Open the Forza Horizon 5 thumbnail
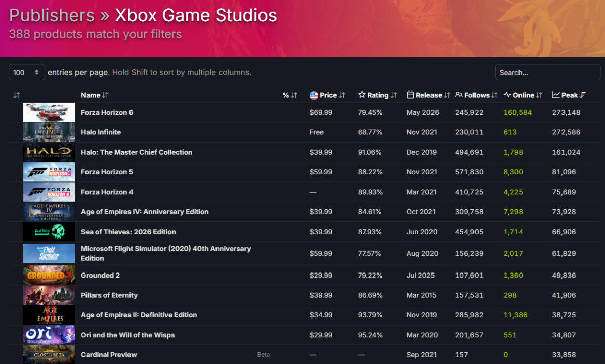The width and height of the screenshot is (605, 364). [x=49, y=172]
